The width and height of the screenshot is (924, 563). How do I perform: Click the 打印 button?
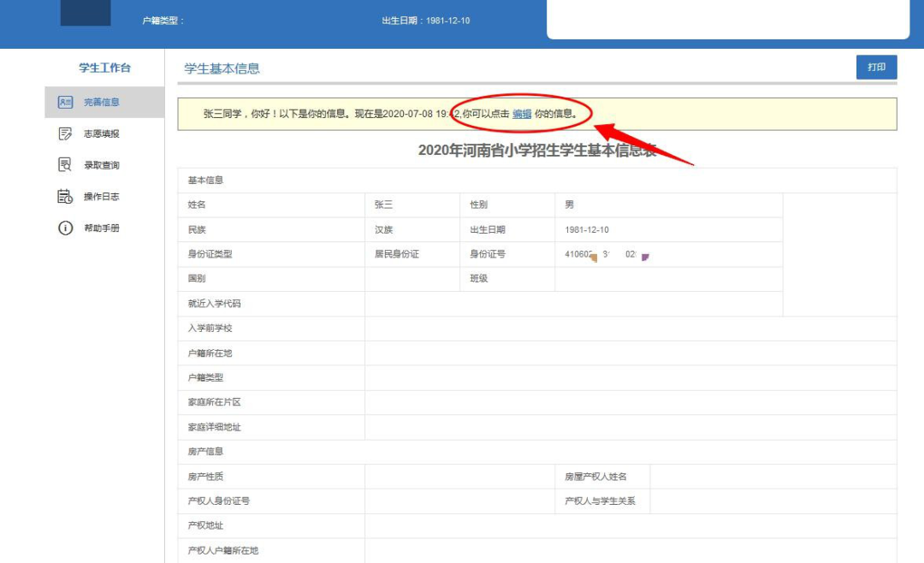click(x=876, y=67)
